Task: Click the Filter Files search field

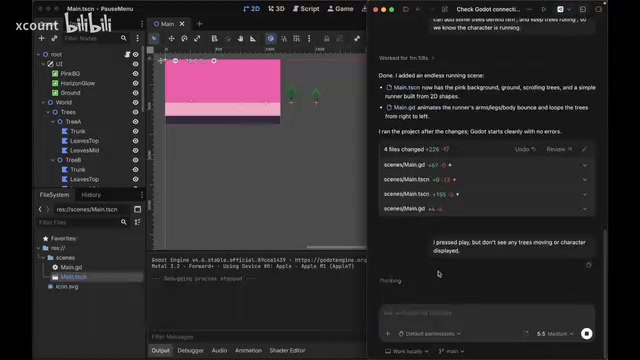Action: pyautogui.click(x=82, y=222)
